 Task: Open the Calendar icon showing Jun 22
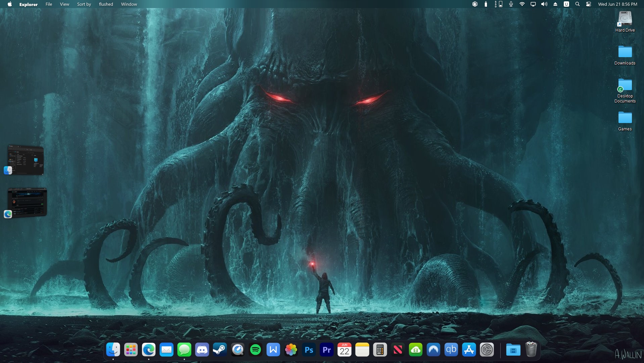344,350
